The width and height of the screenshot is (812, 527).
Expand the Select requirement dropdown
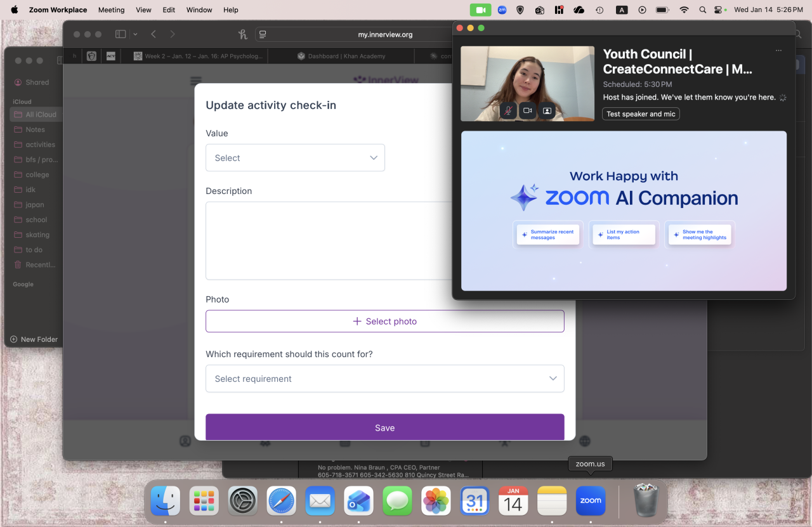pyautogui.click(x=384, y=379)
